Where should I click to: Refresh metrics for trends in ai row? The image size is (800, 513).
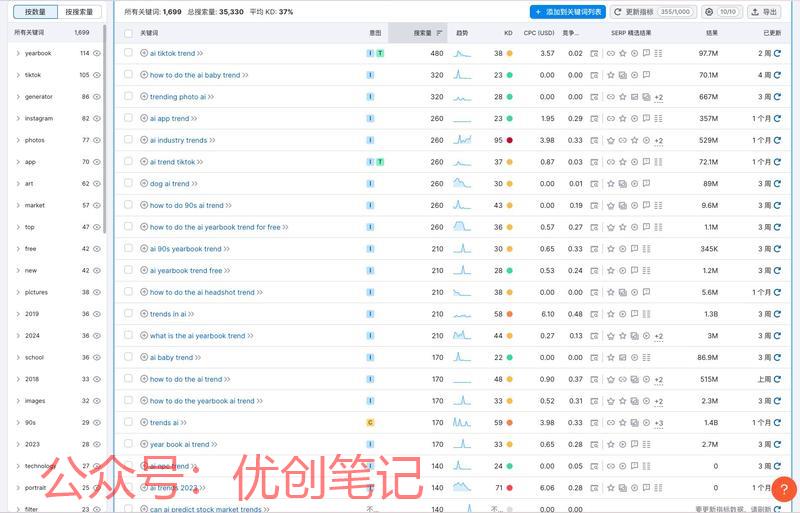(777, 314)
